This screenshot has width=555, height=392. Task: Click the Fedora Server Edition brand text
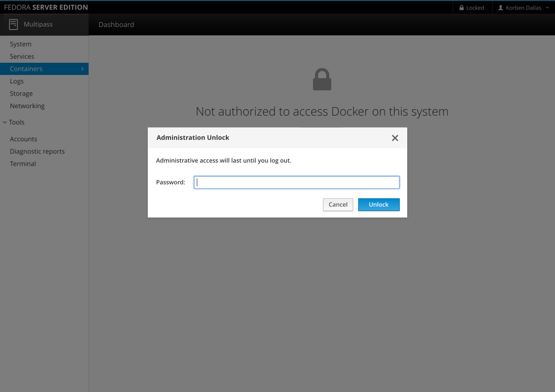(x=46, y=7)
